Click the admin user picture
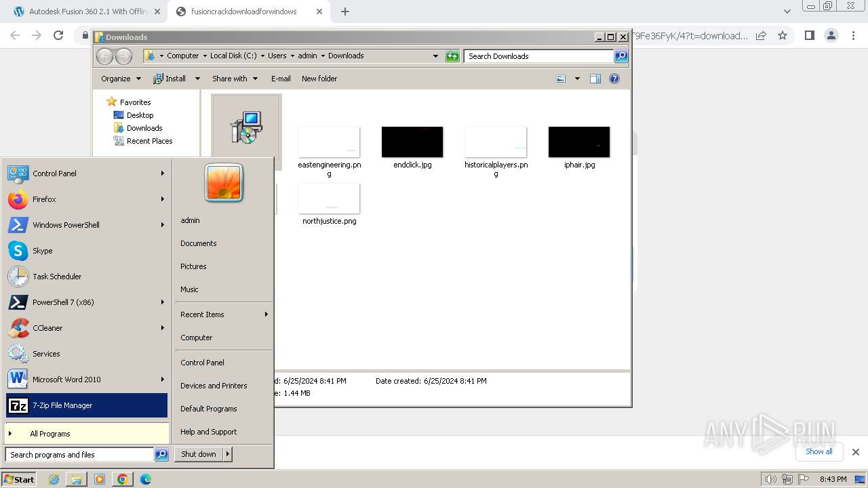The height and width of the screenshot is (488, 868). pos(224,183)
